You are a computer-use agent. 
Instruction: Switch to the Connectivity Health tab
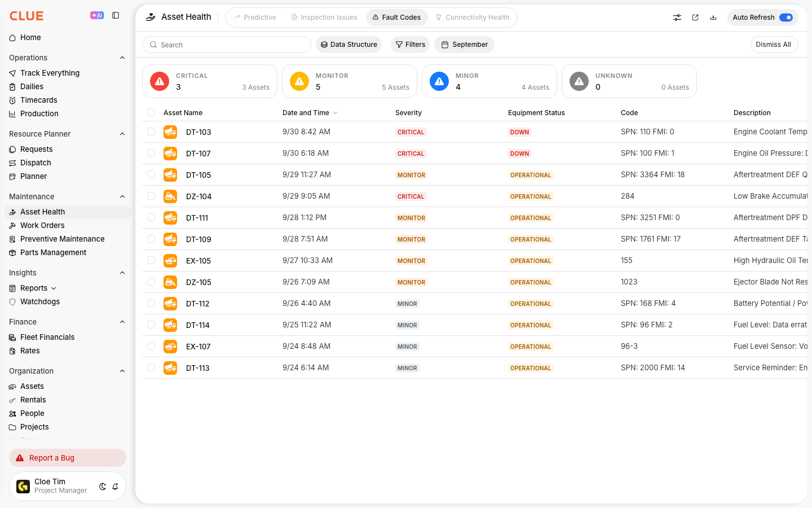coord(473,17)
